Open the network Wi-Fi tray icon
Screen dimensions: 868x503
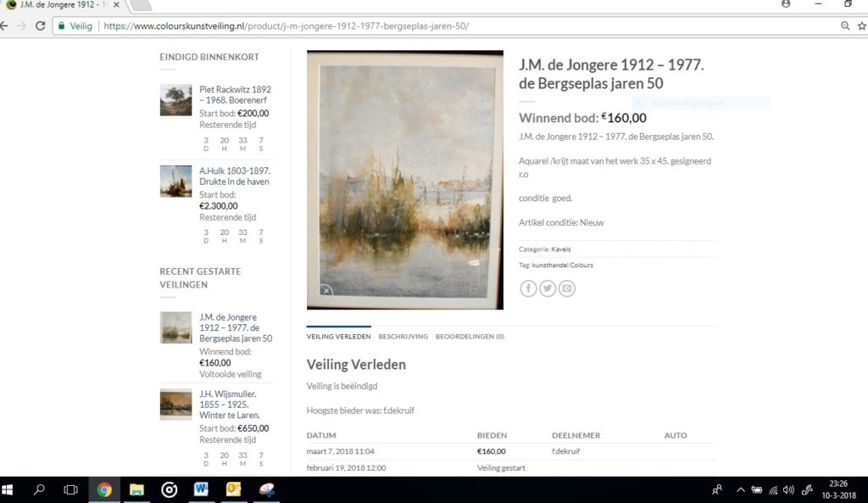coord(773,489)
